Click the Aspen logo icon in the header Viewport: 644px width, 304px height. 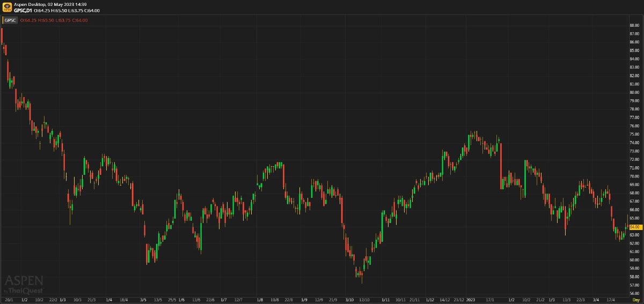click(7, 7)
